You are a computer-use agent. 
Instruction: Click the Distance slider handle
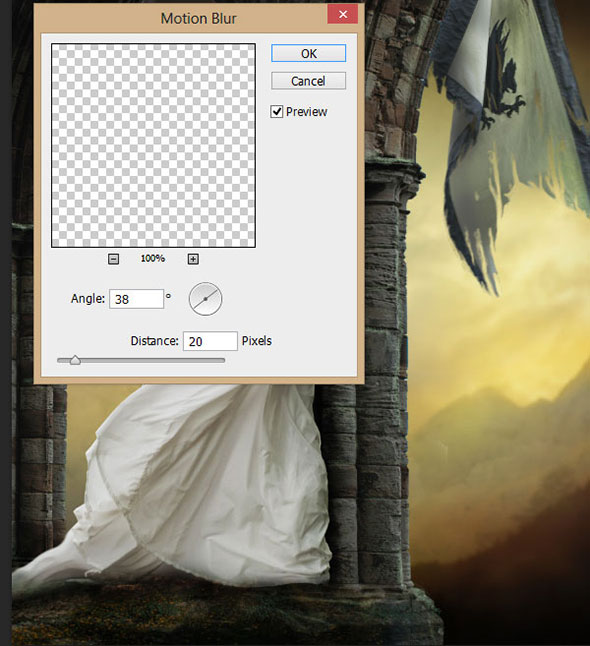click(75, 360)
